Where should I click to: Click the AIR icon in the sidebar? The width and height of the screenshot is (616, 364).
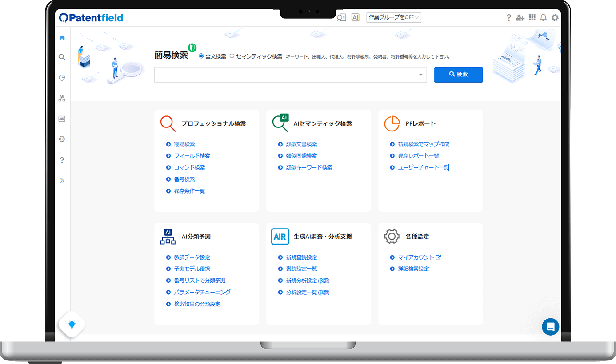coord(62,119)
